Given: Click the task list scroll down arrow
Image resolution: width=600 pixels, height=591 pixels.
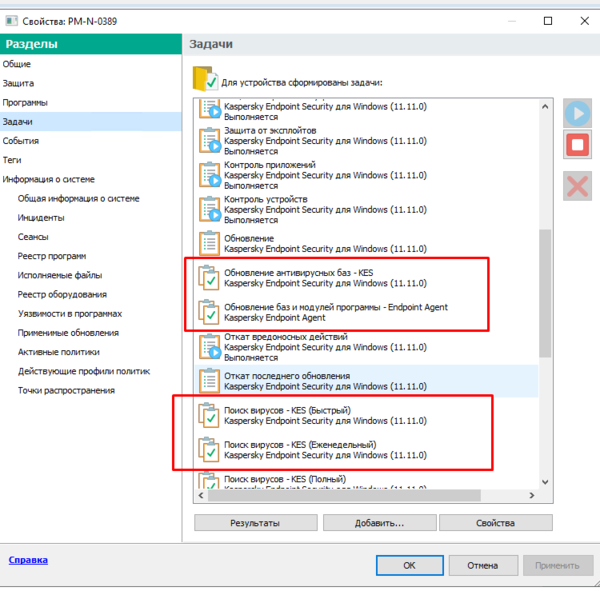Looking at the screenshot, I should tap(545, 482).
